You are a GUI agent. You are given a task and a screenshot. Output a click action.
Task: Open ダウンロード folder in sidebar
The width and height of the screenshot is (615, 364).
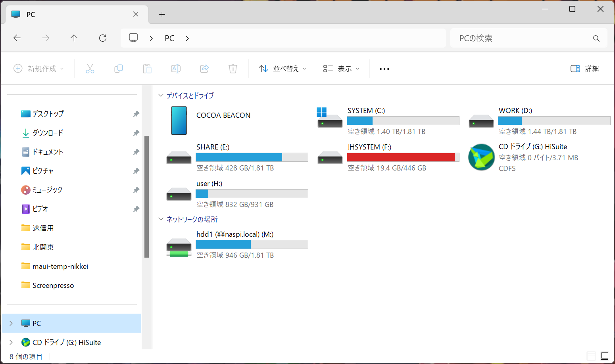pyautogui.click(x=48, y=133)
